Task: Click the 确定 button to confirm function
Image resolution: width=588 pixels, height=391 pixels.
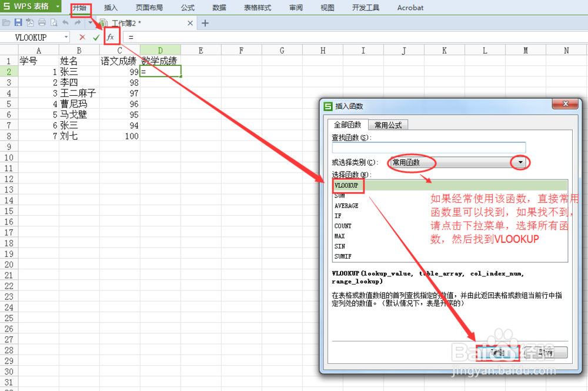Action: click(x=497, y=352)
